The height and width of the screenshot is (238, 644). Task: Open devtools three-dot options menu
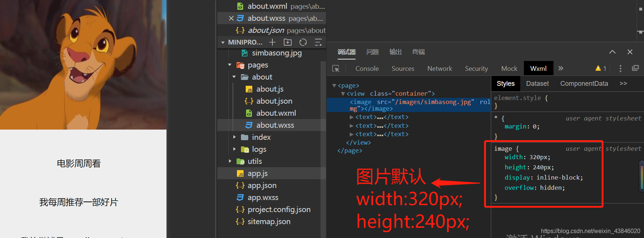[620, 68]
